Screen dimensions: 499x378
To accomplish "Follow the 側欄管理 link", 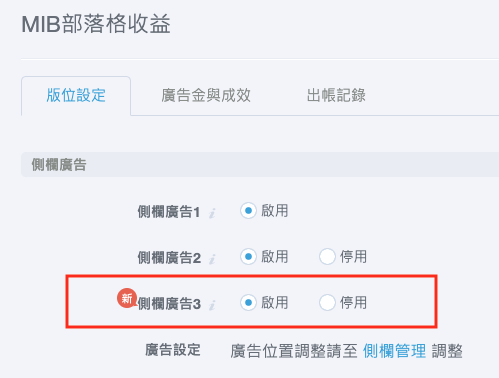I will click(394, 351).
